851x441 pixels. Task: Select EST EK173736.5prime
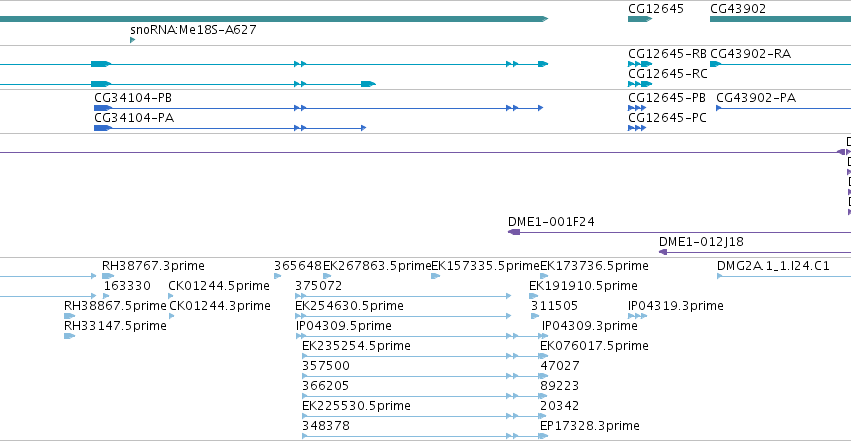coord(594,266)
